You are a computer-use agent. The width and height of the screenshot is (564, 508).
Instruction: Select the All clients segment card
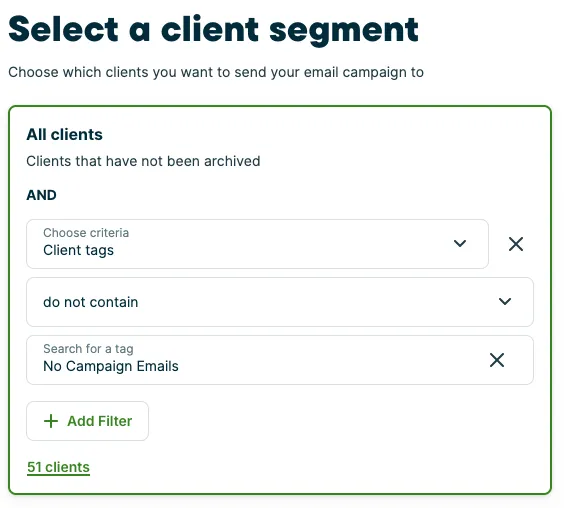click(x=280, y=300)
